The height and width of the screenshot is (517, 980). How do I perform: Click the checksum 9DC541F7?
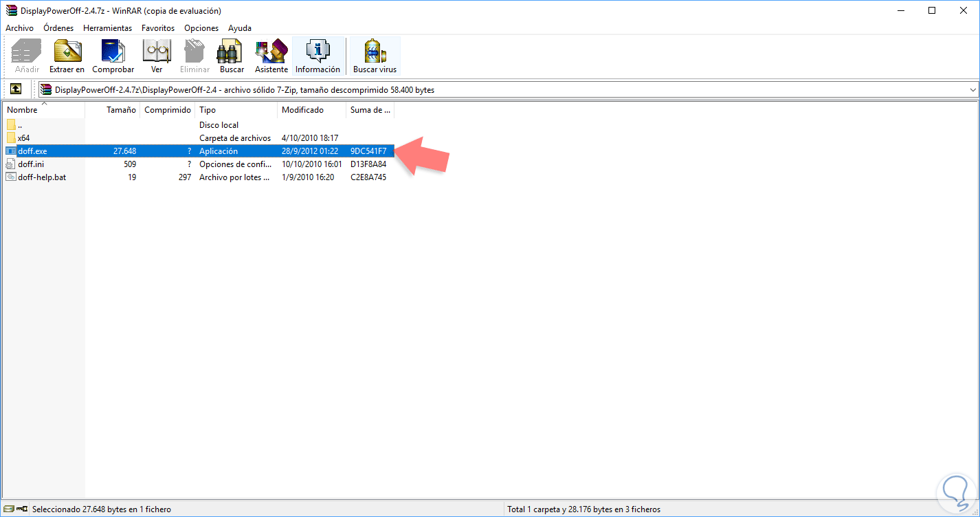[x=368, y=151]
